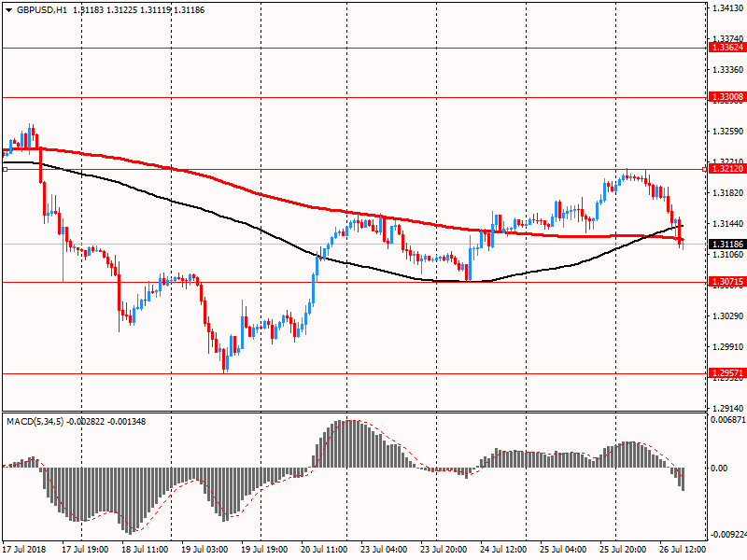Click the MACD(5,34,5) indicator label
Viewport: 747px width, 560px height.
tap(35, 422)
